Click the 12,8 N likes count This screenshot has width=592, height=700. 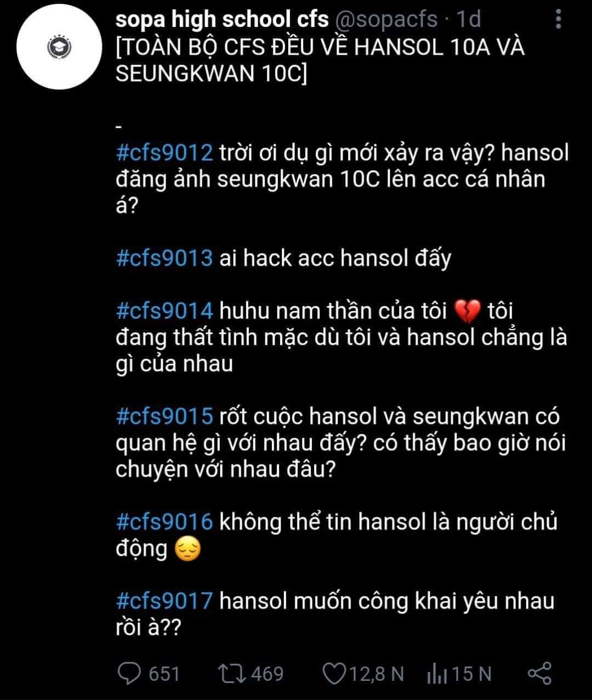376,674
